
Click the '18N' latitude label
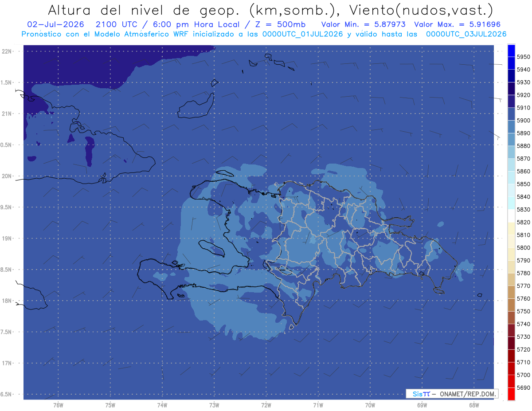click(7, 301)
